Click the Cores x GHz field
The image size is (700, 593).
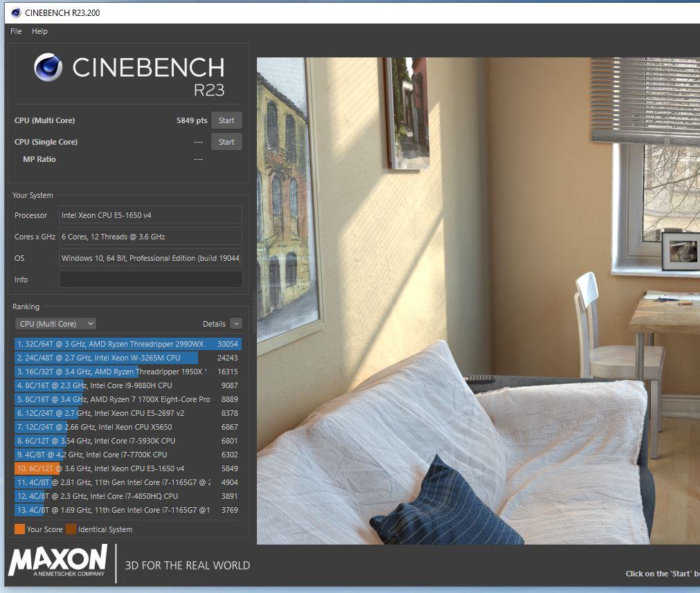tap(150, 237)
